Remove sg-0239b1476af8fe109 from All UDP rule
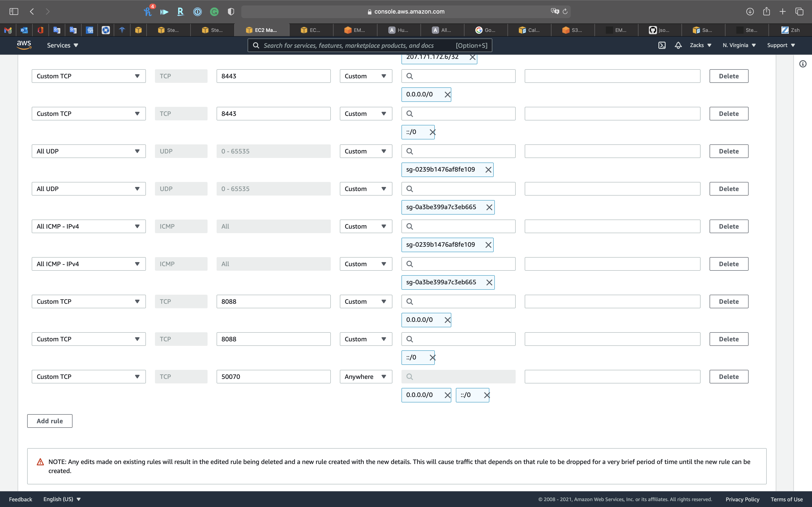The width and height of the screenshot is (812, 507). click(488, 170)
